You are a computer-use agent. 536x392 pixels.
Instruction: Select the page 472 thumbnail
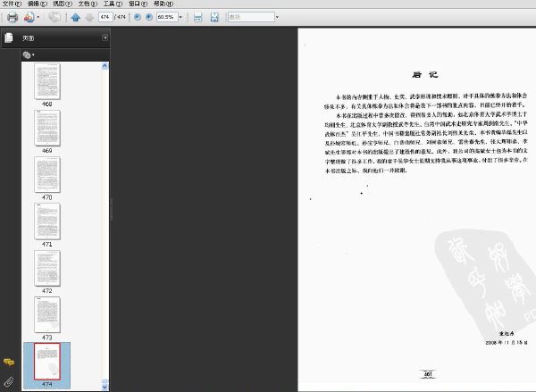click(47, 268)
